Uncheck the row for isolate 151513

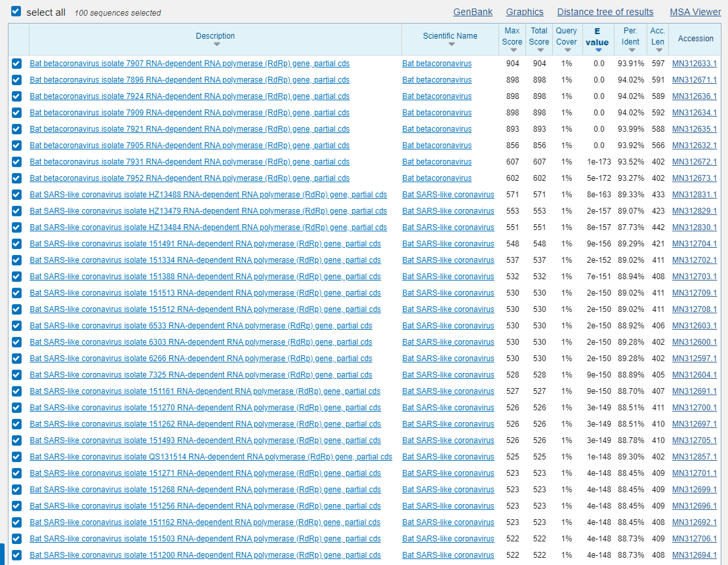click(16, 293)
